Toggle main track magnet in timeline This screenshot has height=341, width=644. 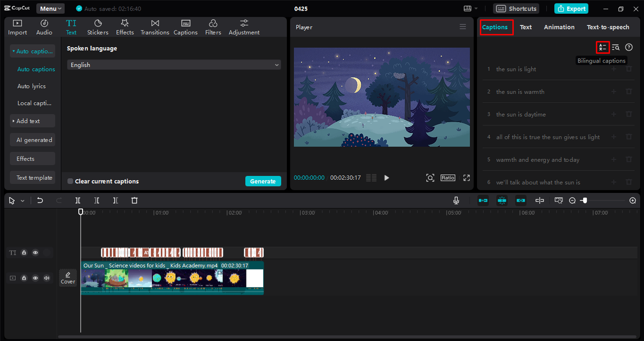tap(483, 200)
